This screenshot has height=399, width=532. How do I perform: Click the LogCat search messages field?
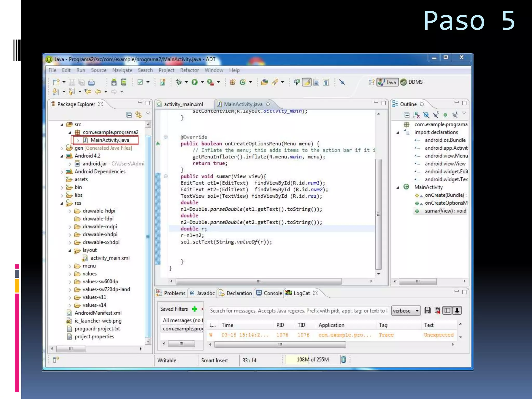[x=298, y=311]
